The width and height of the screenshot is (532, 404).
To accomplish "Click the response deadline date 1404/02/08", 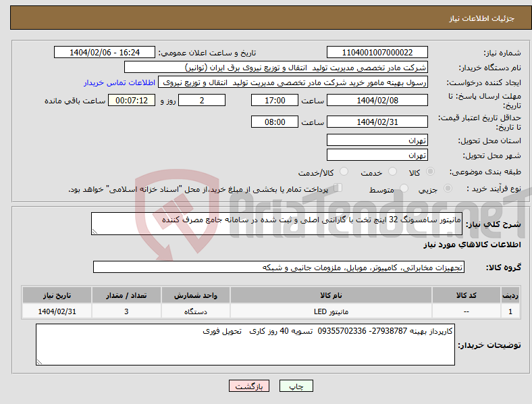I will point(377,101).
